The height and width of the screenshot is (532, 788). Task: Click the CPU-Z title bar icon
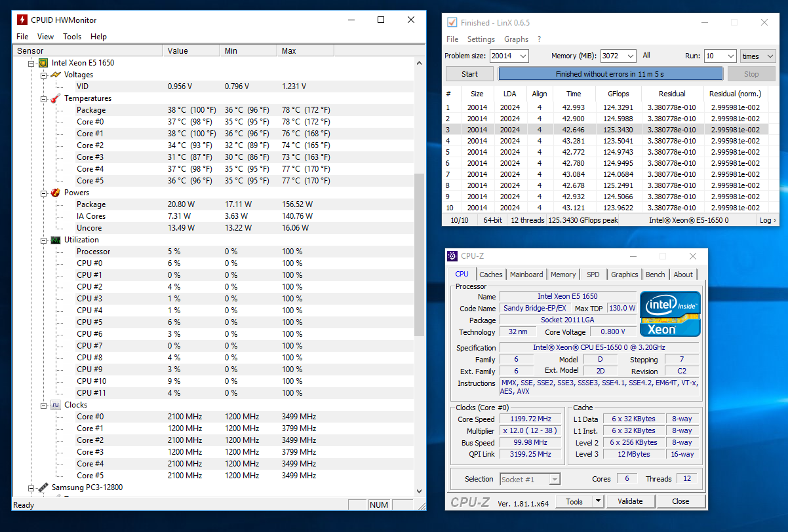(452, 256)
